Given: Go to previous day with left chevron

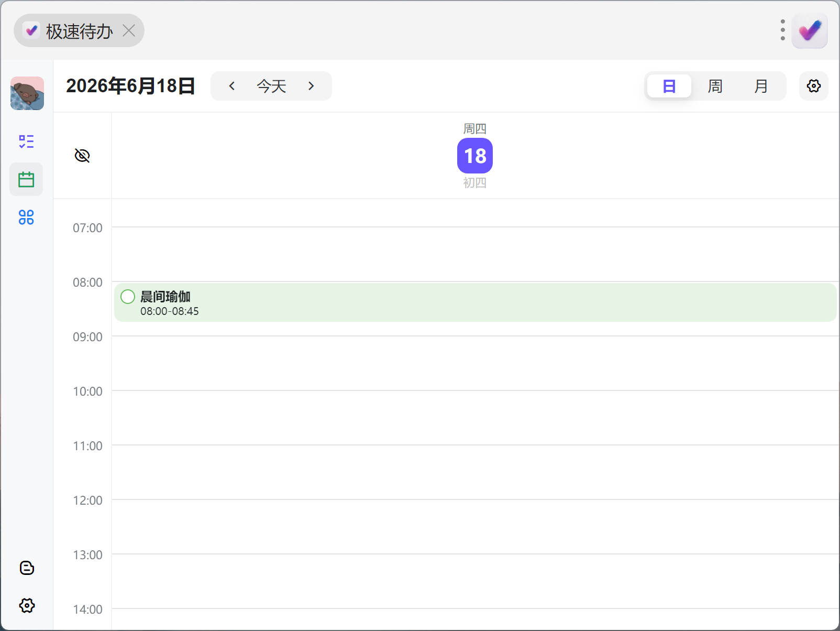Looking at the screenshot, I should pos(232,86).
